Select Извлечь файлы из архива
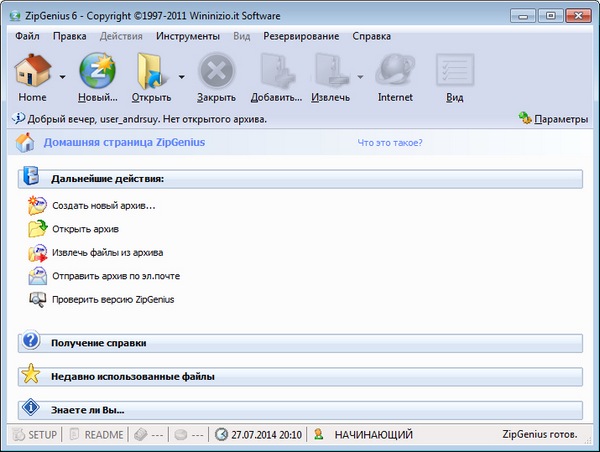The image size is (600, 452). 107,252
